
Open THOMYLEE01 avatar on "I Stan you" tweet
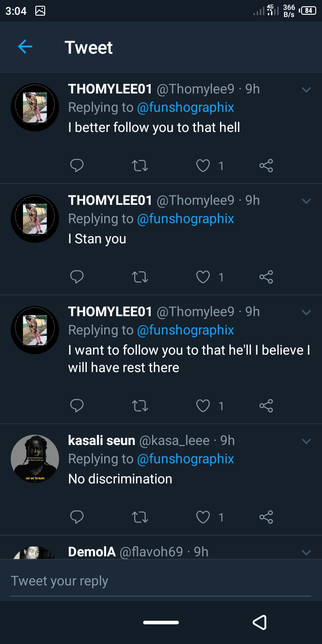pyautogui.click(x=35, y=219)
